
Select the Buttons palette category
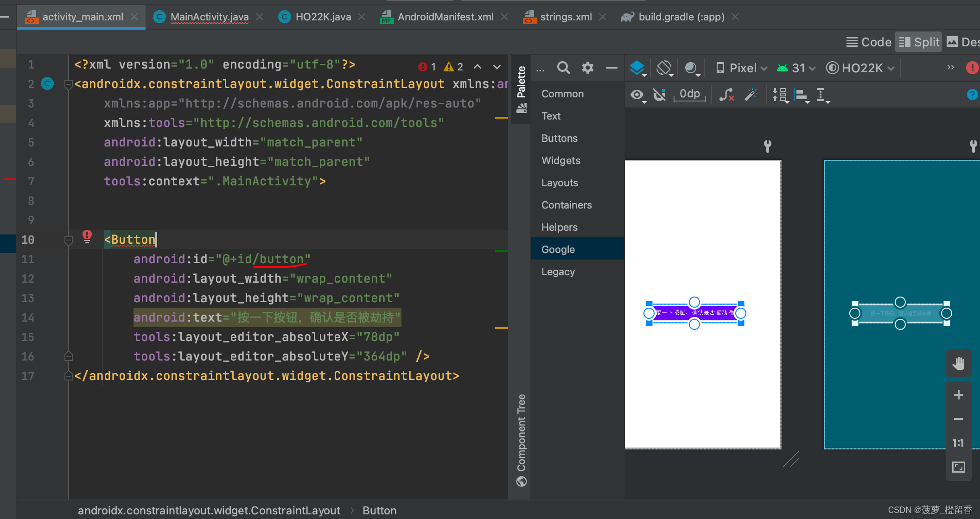click(559, 138)
